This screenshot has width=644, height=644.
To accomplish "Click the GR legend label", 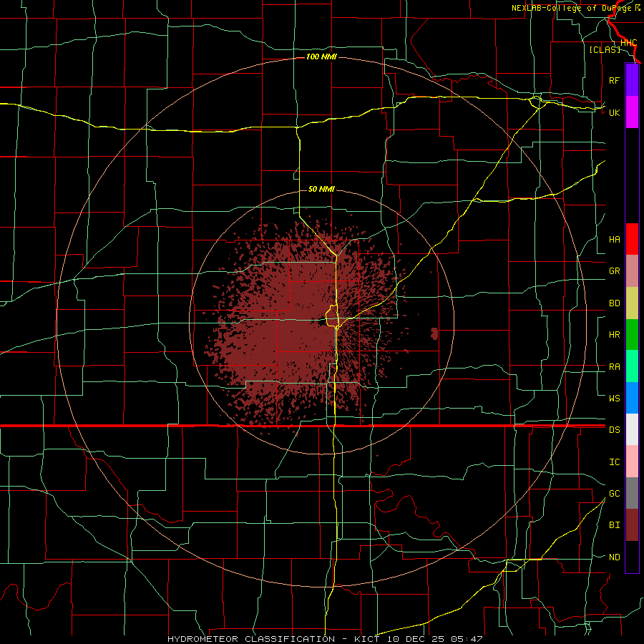I will click(x=614, y=271).
